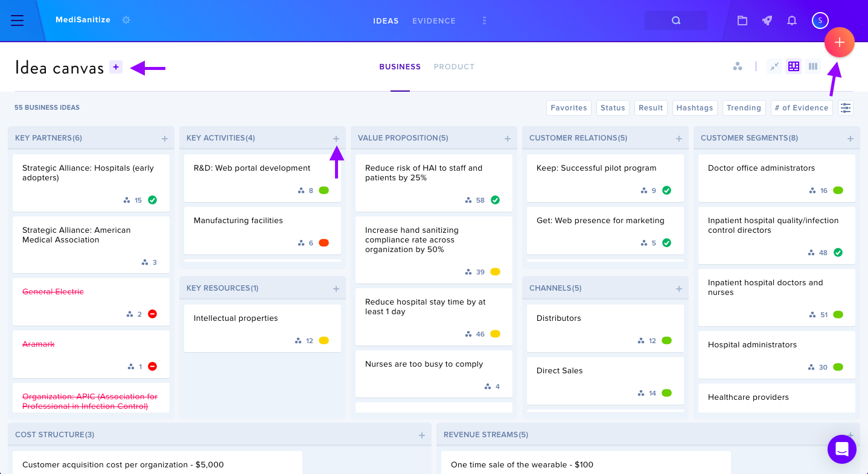Open Reduce hospital stay time card
This screenshot has height=474, width=868.
click(x=434, y=317)
